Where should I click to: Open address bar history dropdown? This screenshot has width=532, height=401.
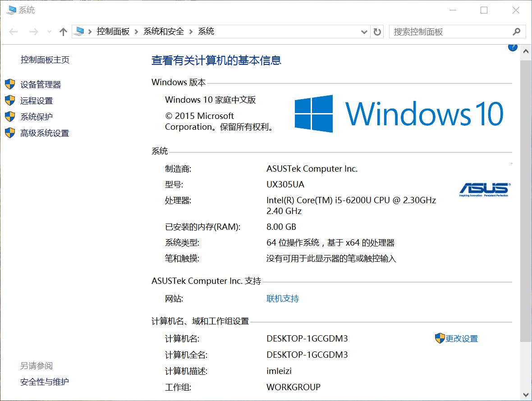(364, 32)
